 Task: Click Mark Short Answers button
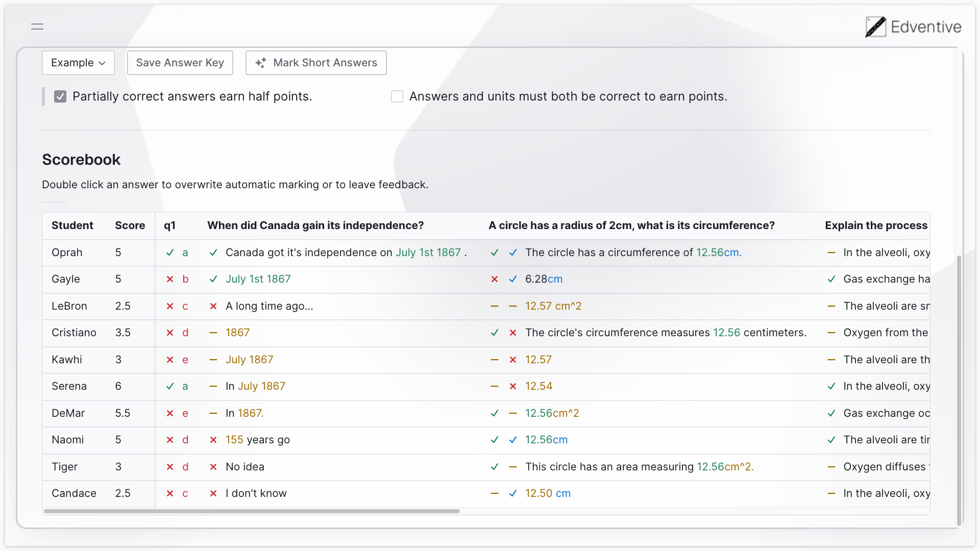316,63
